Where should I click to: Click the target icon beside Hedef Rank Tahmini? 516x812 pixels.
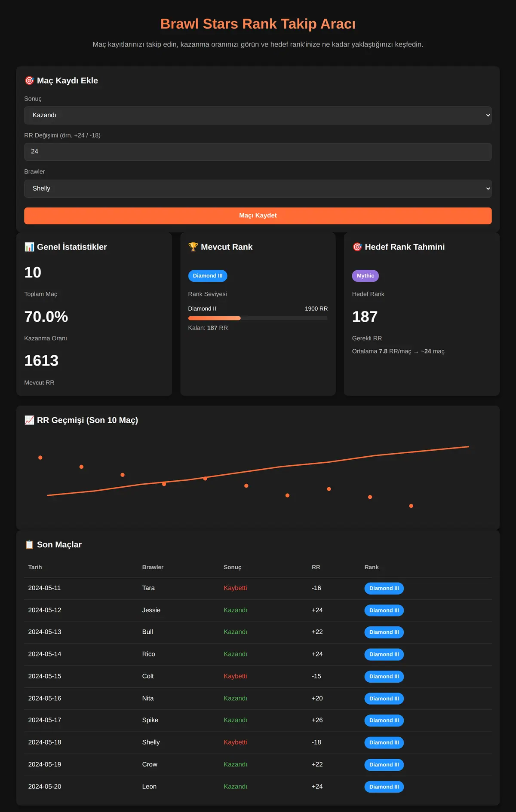[x=357, y=247]
